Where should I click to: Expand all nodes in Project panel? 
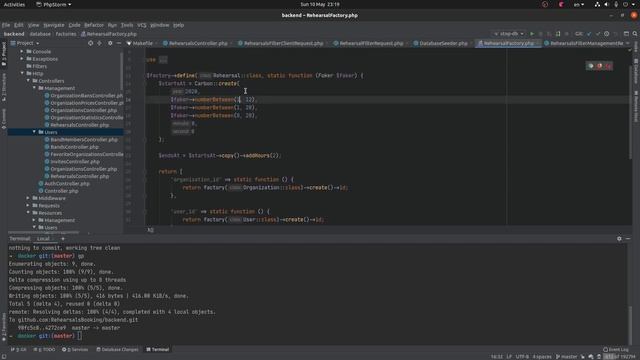[100, 43]
